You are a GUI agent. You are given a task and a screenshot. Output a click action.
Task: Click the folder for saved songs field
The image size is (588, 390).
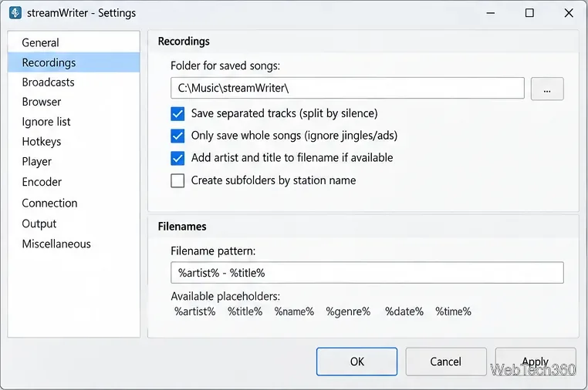pyautogui.click(x=347, y=88)
